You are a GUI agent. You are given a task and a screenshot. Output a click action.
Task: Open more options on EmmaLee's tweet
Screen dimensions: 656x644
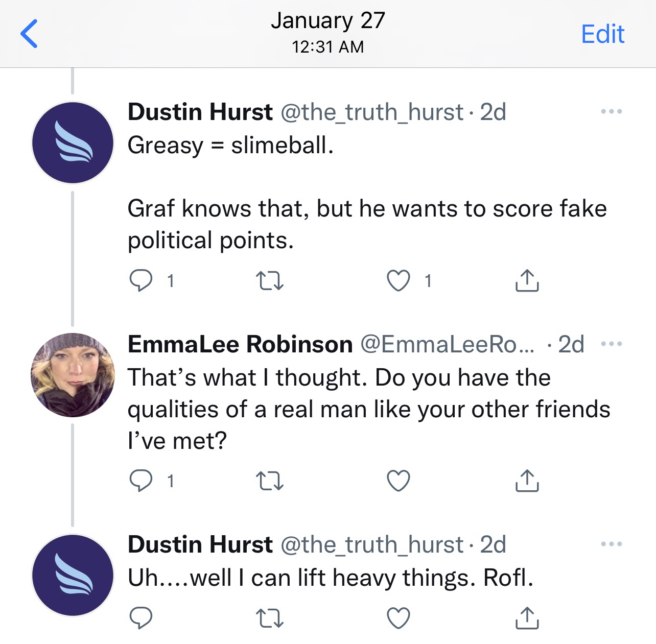612,343
